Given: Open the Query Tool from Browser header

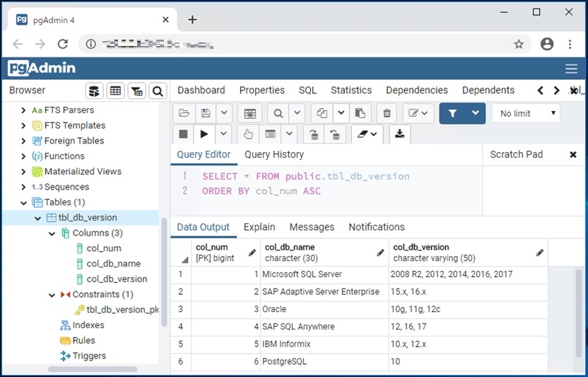Looking at the screenshot, I should click(x=94, y=91).
